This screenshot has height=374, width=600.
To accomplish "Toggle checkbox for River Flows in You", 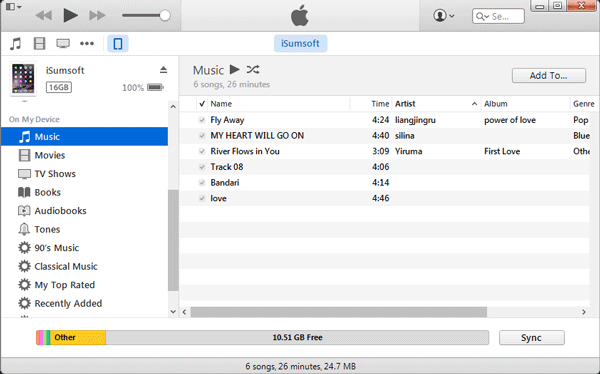I will (x=202, y=151).
